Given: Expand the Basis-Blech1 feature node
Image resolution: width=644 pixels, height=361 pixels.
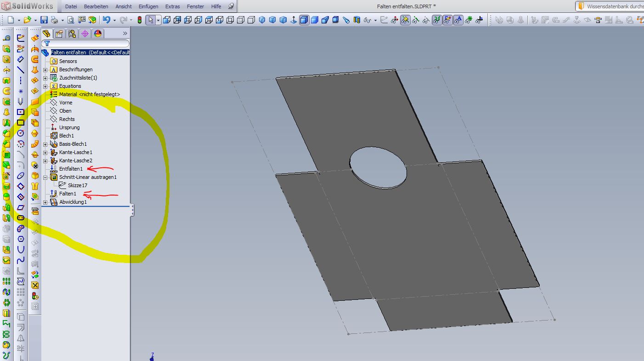Looking at the screenshot, I should pos(45,144).
